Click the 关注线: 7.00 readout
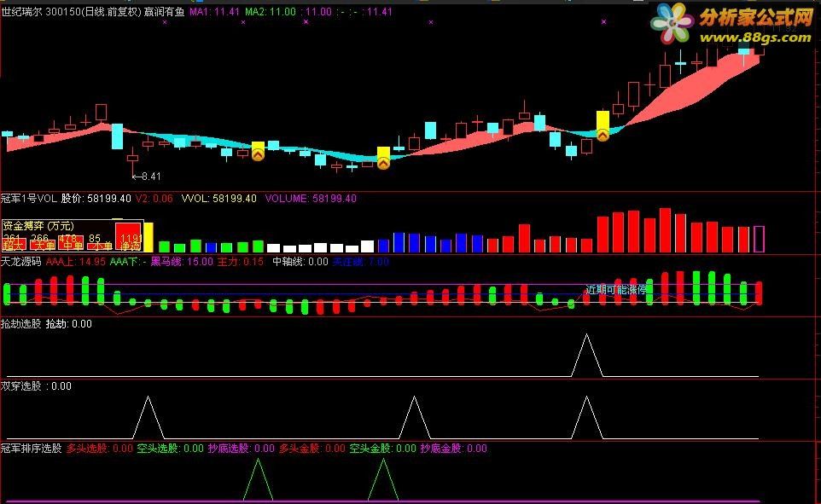The image size is (821, 504). (361, 261)
